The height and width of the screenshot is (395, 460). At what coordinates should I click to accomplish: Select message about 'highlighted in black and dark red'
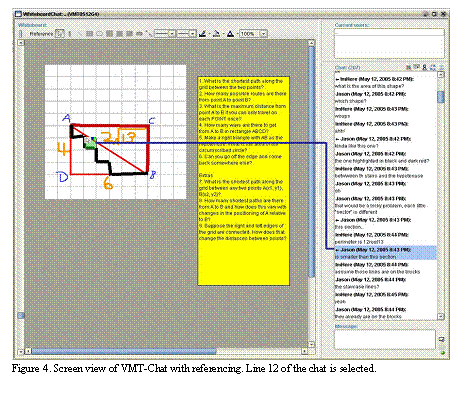382,161
